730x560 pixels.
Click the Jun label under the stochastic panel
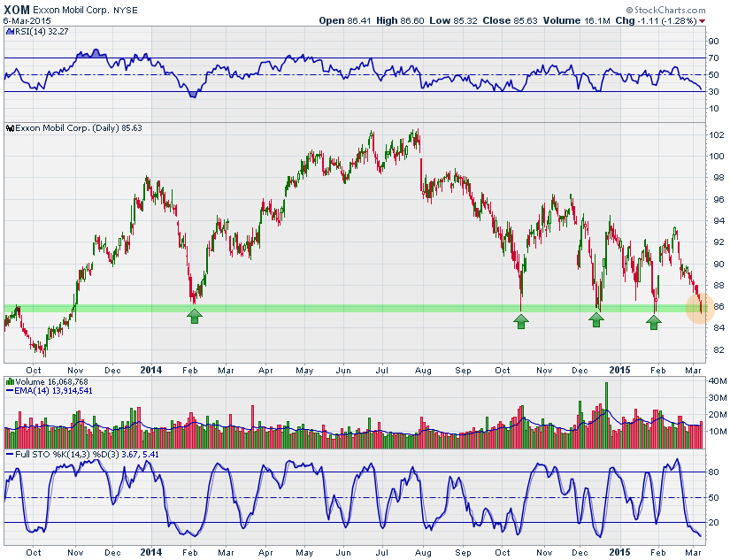click(x=343, y=553)
